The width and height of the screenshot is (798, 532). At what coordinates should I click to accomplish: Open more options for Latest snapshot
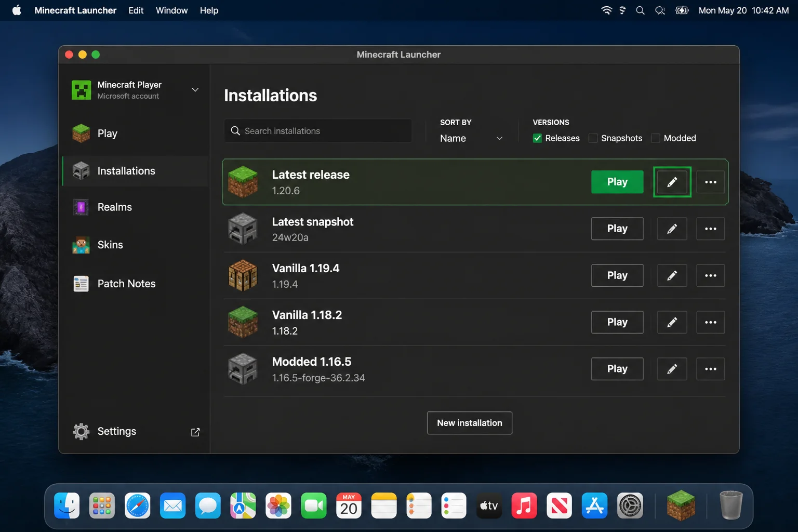pos(710,229)
